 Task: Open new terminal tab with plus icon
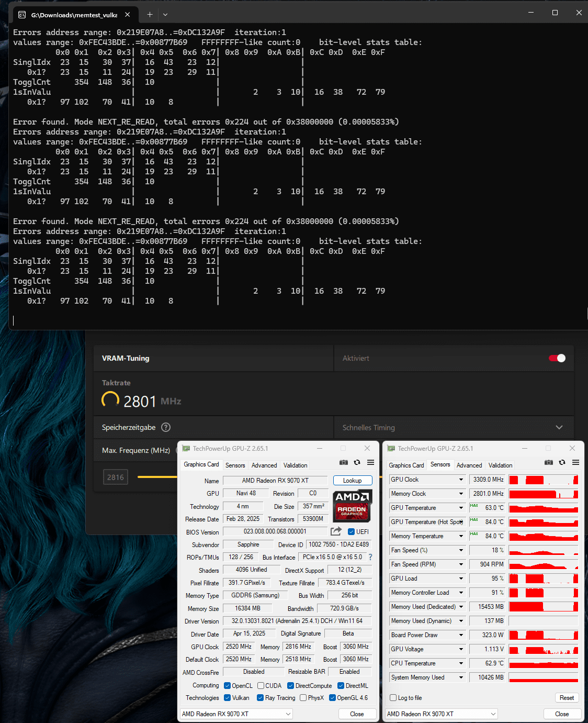150,15
